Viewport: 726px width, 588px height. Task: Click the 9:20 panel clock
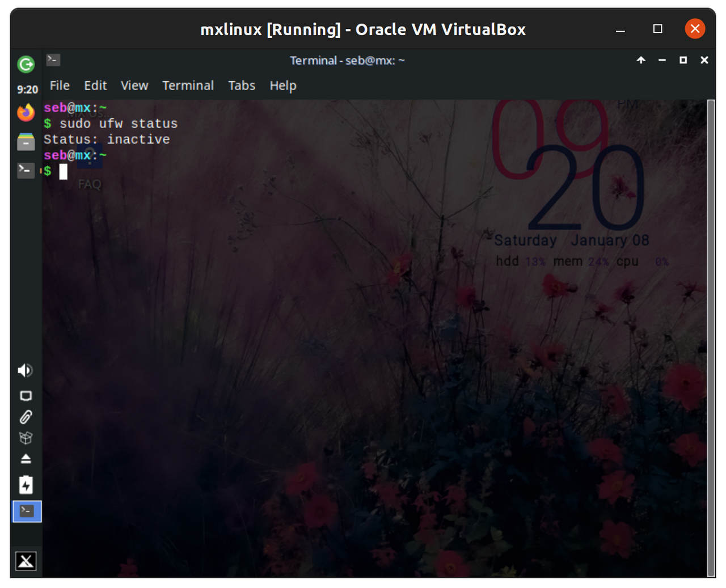[27, 90]
